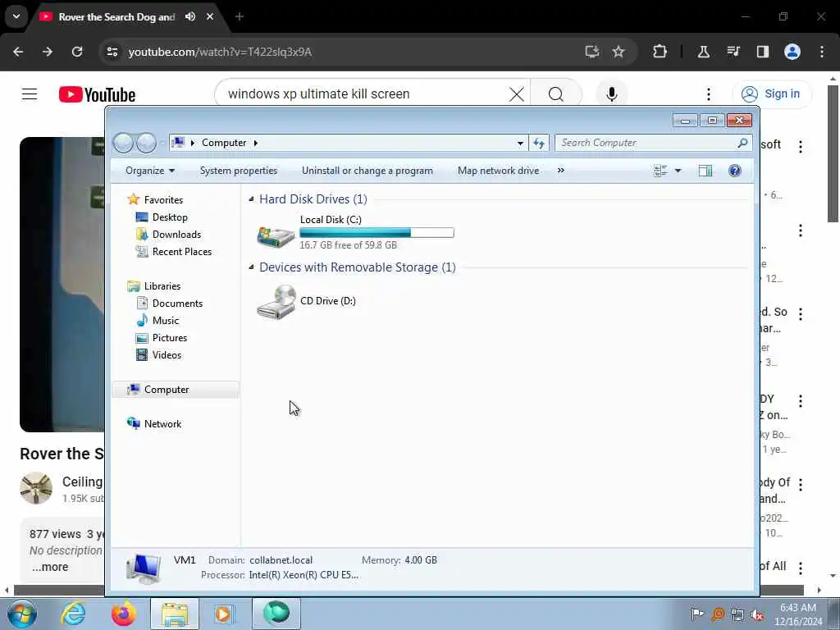Select Recent Places in sidebar
Screen dimensions: 840x630
click(181, 251)
